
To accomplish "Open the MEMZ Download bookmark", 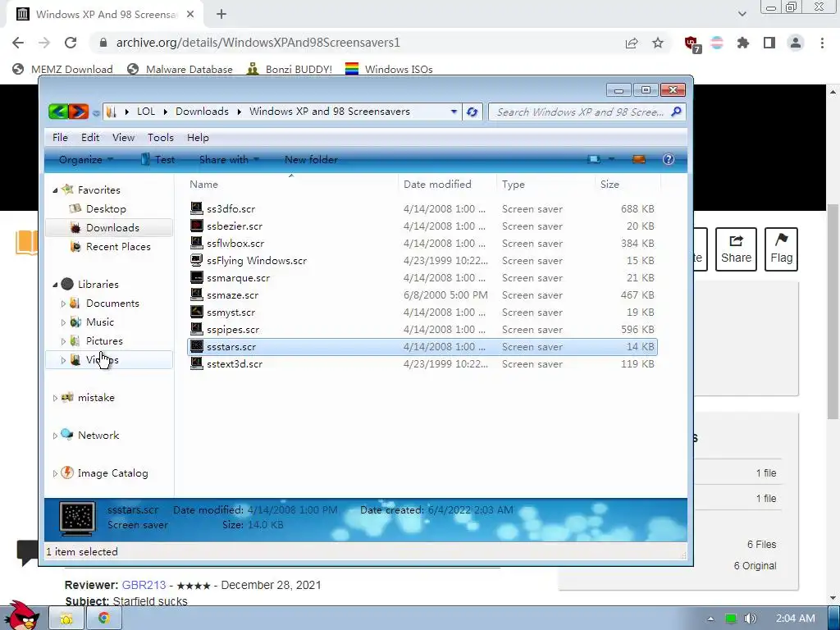I will coord(62,69).
